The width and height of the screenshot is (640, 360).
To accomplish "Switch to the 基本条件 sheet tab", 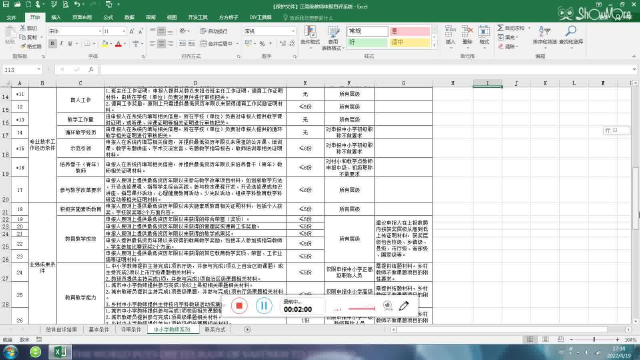I will pyautogui.click(x=99, y=329).
